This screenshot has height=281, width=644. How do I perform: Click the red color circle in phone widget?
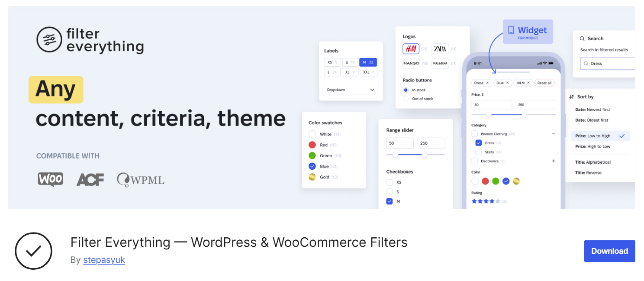point(486,181)
